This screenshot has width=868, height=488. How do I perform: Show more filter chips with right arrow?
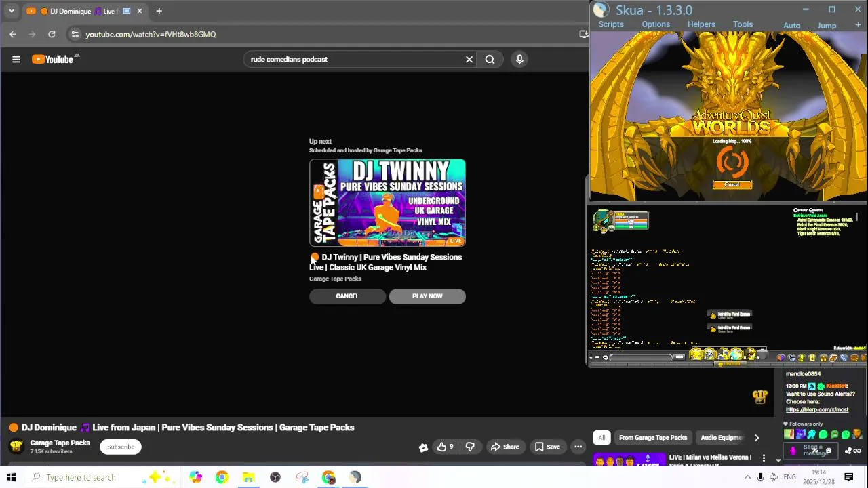coord(757,438)
